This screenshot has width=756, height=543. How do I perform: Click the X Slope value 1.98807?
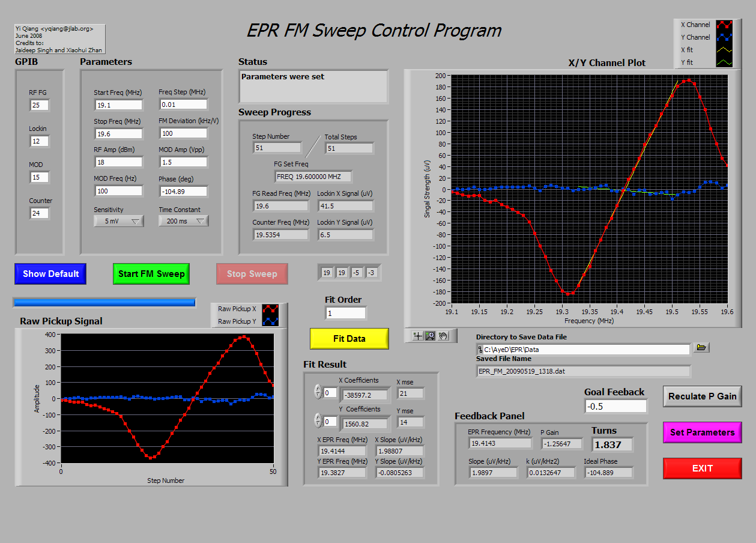pyautogui.click(x=400, y=451)
